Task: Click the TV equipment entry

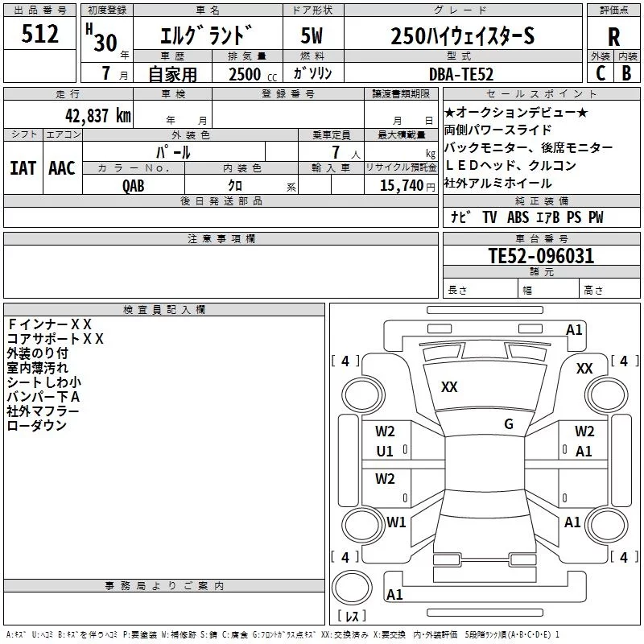Action: point(489,217)
